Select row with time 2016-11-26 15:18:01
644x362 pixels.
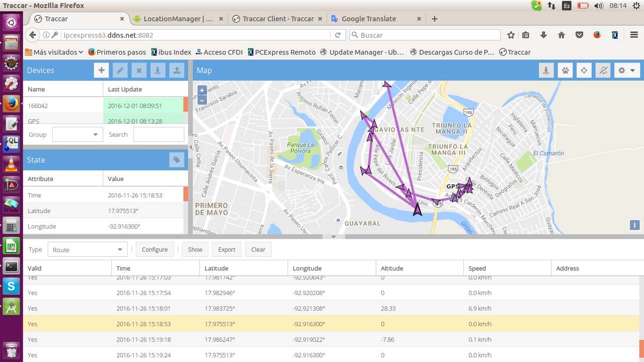(x=331, y=308)
